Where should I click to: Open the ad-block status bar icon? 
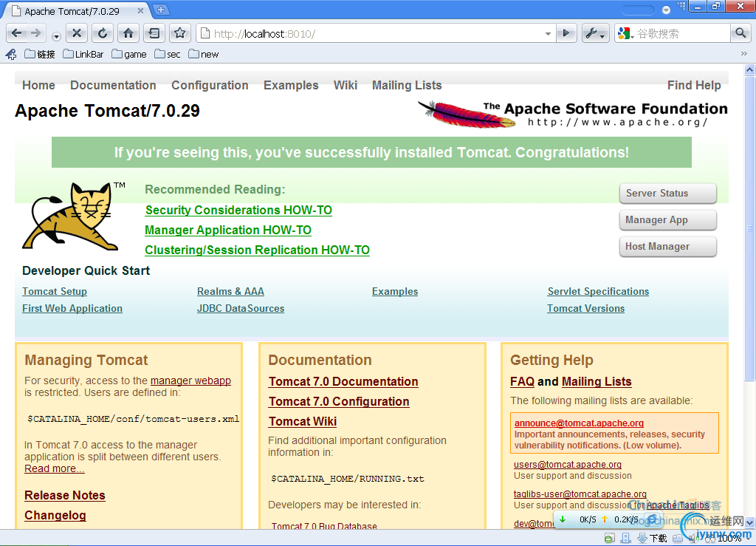[610, 538]
